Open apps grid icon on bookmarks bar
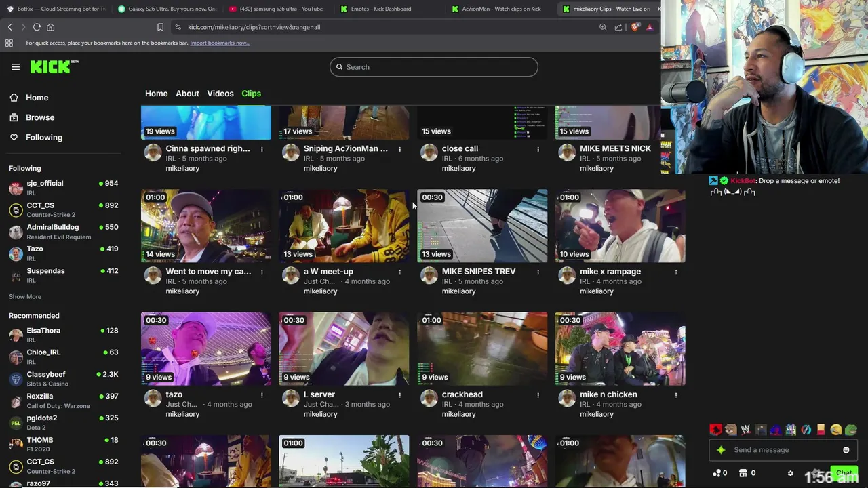The width and height of the screenshot is (868, 488). (x=9, y=43)
